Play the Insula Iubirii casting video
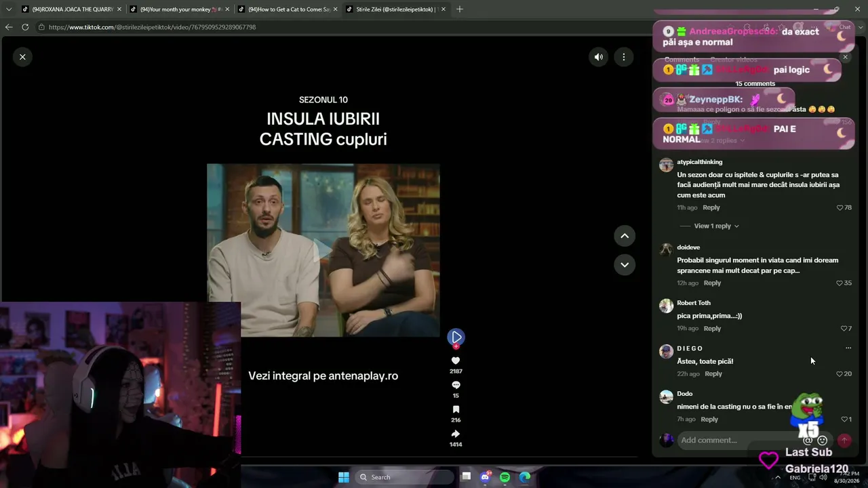Viewport: 868px width, 488px height. pyautogui.click(x=323, y=250)
